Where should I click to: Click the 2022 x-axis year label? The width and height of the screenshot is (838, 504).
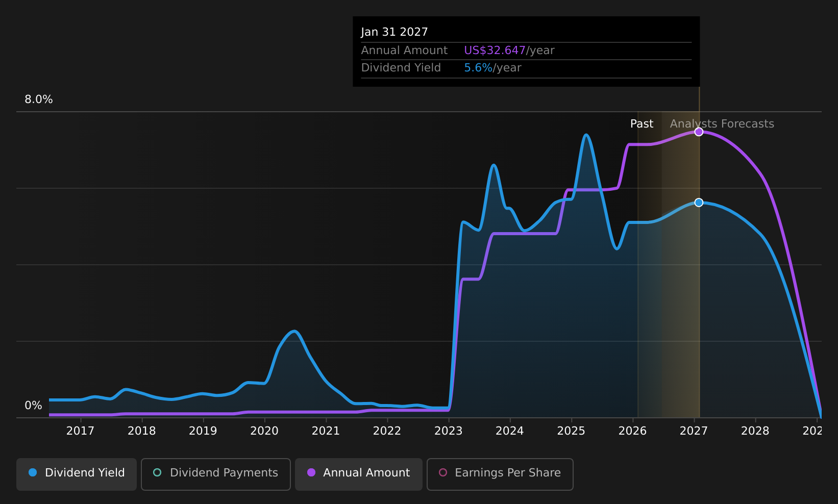click(x=387, y=431)
